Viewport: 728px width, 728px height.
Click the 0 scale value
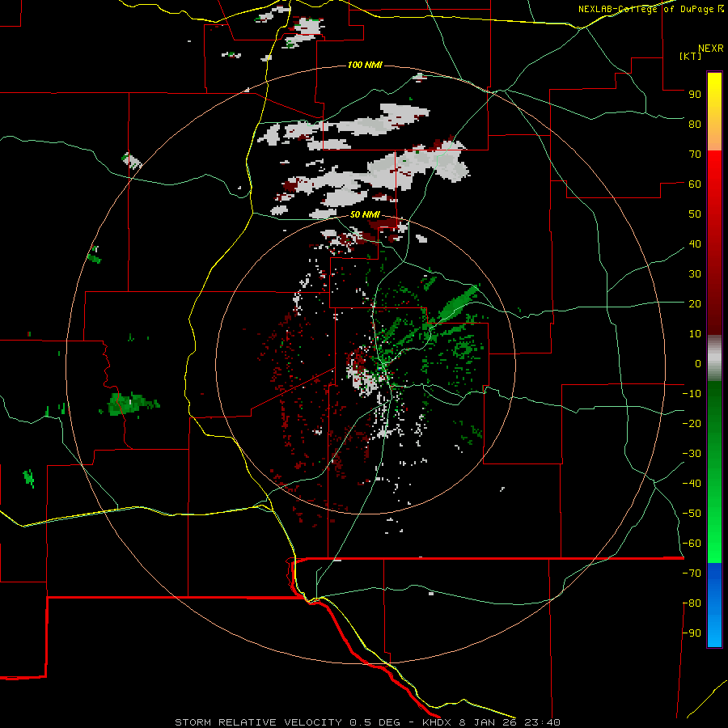point(698,363)
